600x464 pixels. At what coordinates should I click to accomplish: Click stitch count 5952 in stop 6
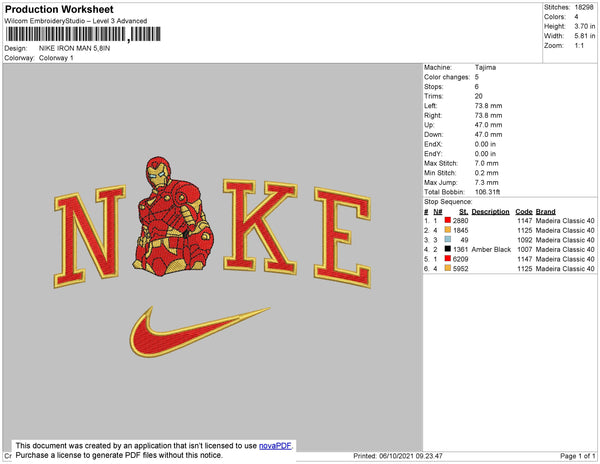coord(461,269)
